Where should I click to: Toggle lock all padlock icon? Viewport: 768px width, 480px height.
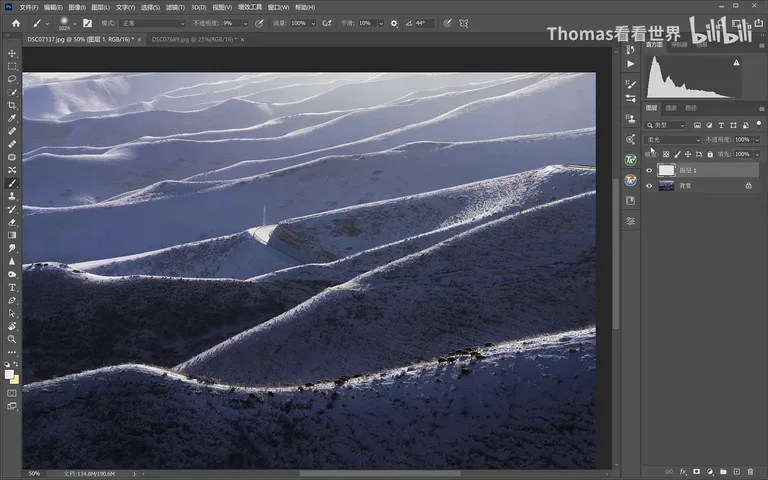[710, 154]
